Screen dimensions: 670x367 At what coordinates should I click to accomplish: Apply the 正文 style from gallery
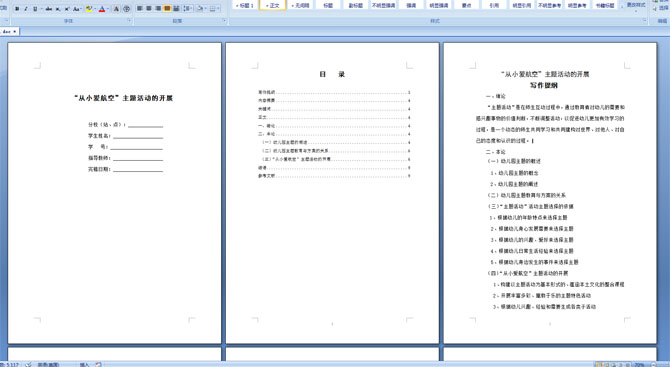(272, 5)
